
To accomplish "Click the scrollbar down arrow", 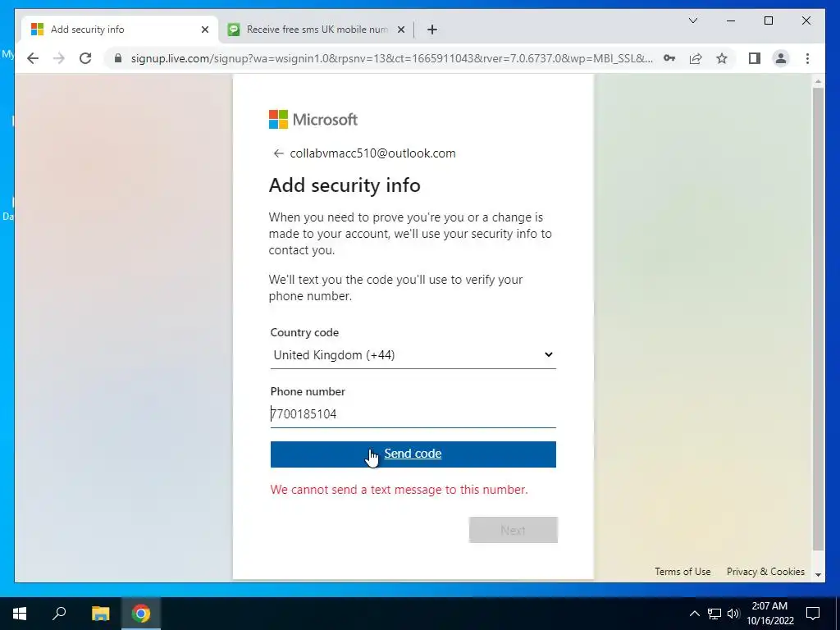I will (818, 574).
